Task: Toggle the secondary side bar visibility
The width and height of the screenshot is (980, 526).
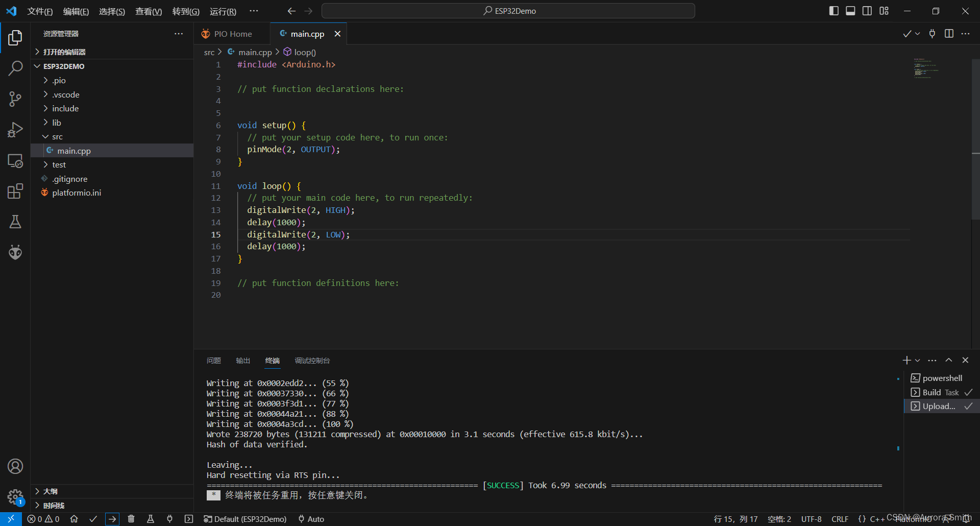Action: coord(867,11)
